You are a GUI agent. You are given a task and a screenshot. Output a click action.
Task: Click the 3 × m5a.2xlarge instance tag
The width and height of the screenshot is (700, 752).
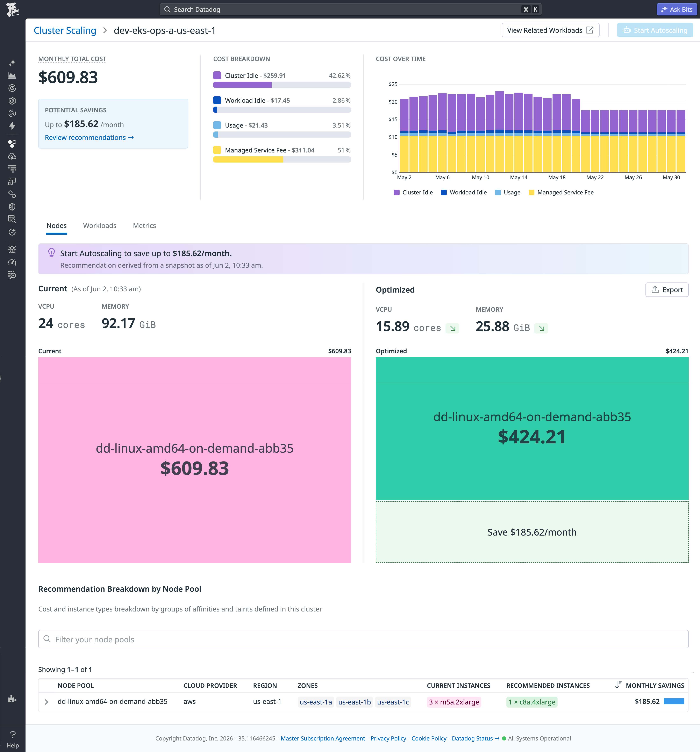tap(454, 702)
